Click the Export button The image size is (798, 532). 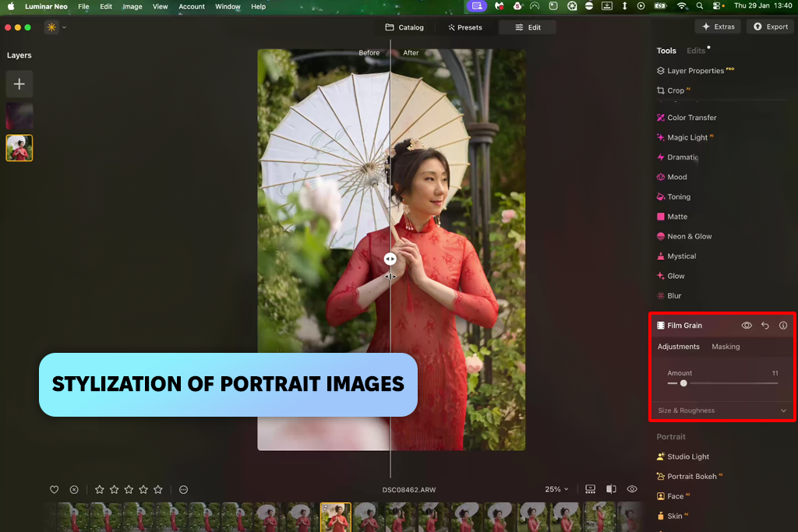[x=771, y=27]
